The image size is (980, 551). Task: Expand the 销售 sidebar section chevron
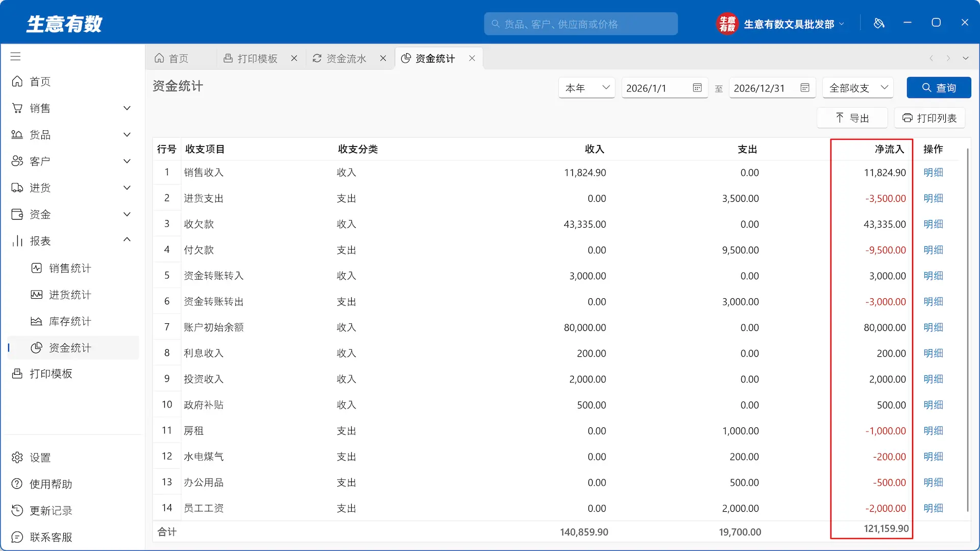click(x=127, y=108)
